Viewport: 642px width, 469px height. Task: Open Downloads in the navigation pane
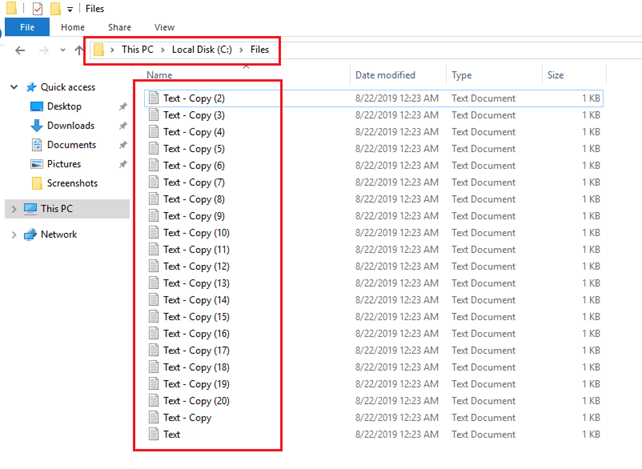pos(71,126)
